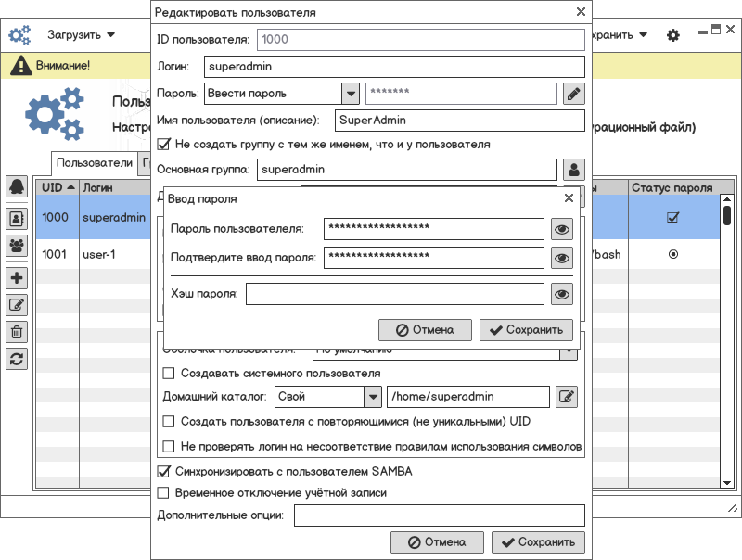Edit the home directory path with the edit icon
The image size is (742, 560).
567,396
